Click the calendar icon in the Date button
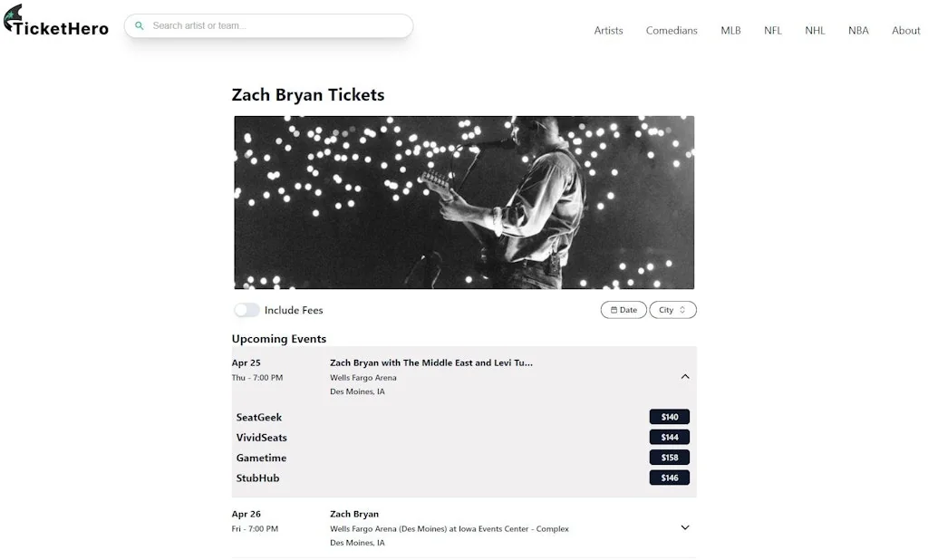The width and height of the screenshot is (928, 560). click(x=613, y=309)
